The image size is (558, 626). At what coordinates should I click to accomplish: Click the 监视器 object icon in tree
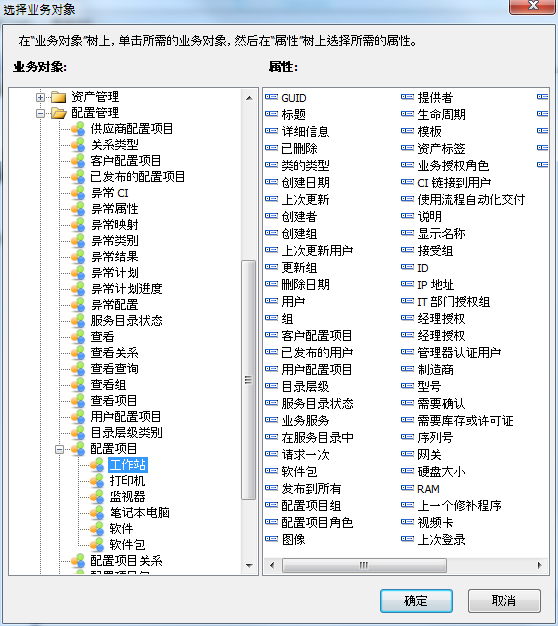click(97, 497)
